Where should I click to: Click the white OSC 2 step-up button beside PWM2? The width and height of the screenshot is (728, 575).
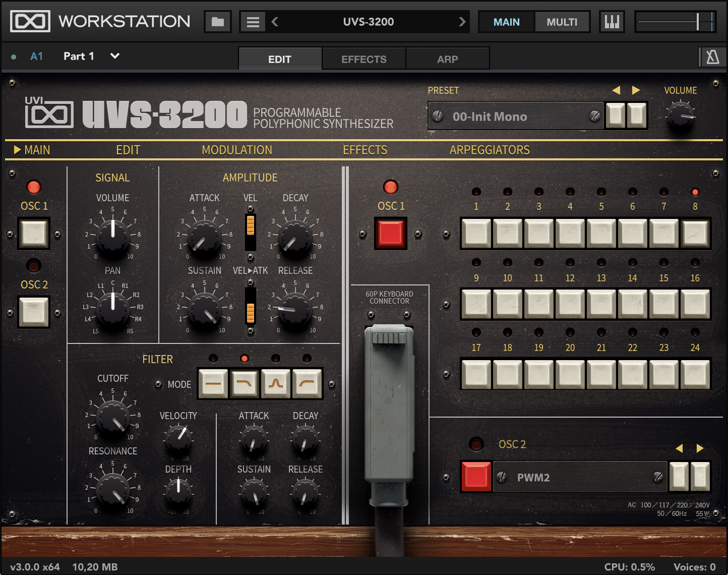(700, 476)
